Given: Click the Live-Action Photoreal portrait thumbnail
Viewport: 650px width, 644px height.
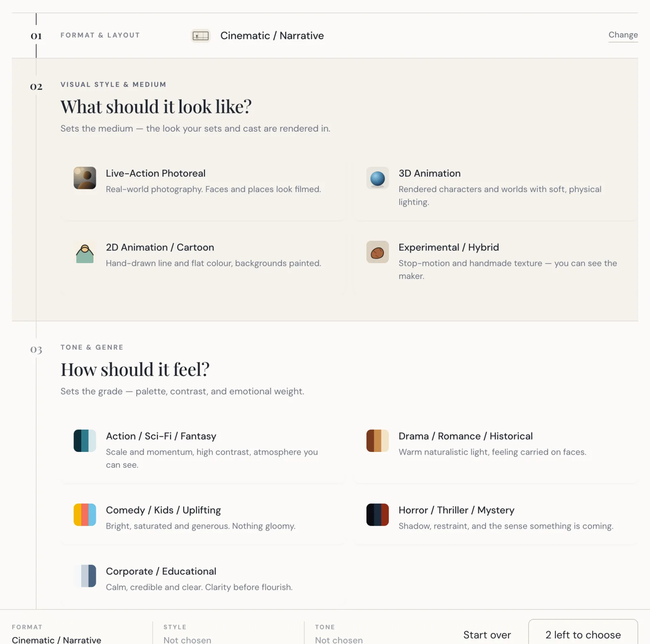Looking at the screenshot, I should (x=85, y=178).
